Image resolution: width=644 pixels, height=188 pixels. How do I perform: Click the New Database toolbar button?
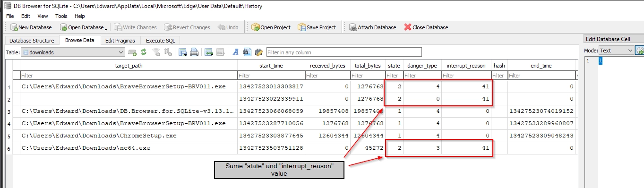click(x=31, y=27)
